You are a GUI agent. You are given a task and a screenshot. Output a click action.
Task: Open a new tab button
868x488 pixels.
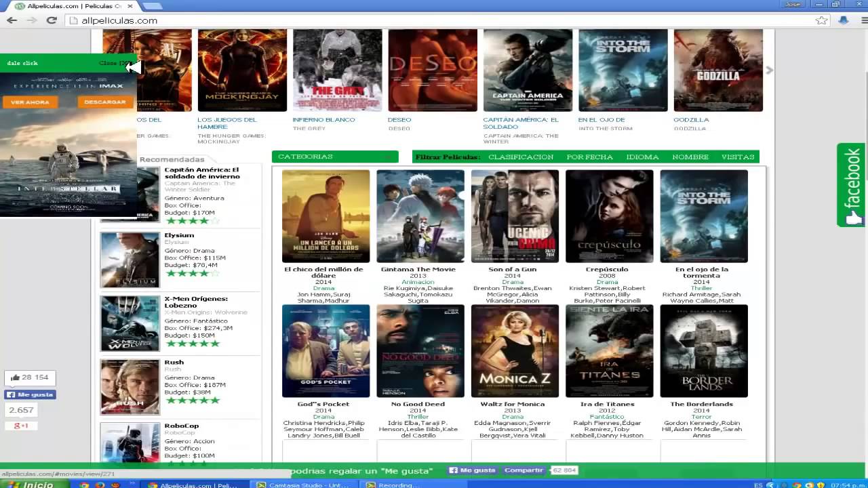[152, 6]
